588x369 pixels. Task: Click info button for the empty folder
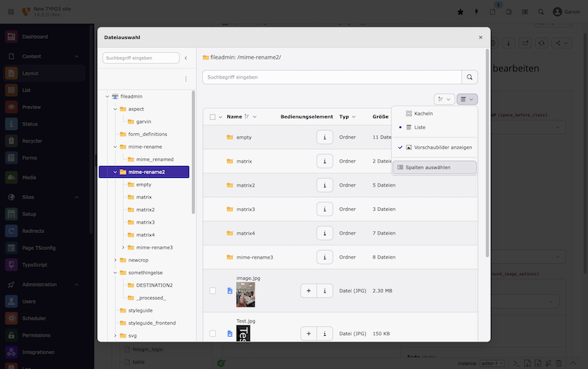click(x=325, y=137)
